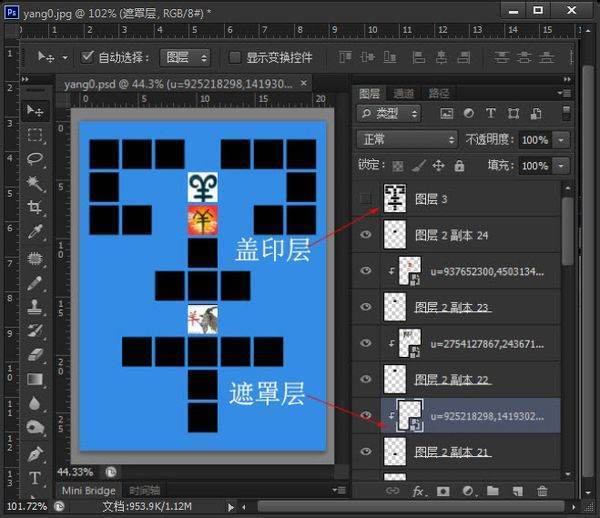Click the delete layer trash icon
This screenshot has width=600, height=518.
click(543, 491)
